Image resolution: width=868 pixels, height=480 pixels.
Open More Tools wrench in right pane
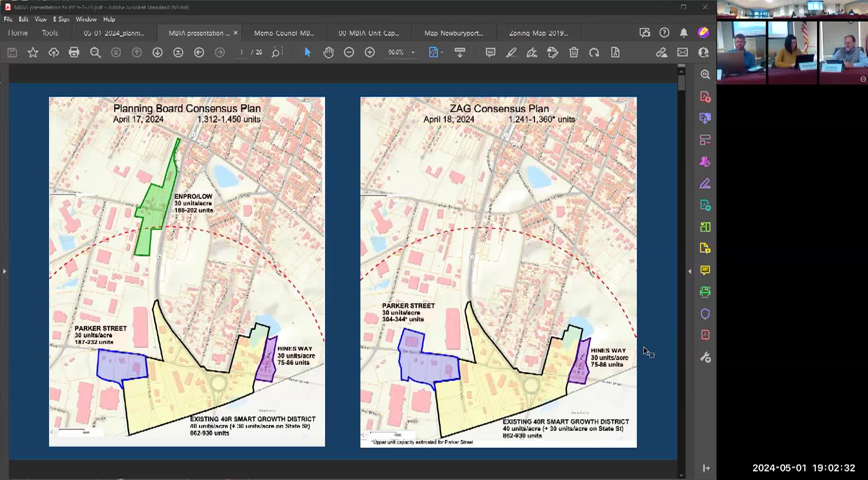point(705,357)
